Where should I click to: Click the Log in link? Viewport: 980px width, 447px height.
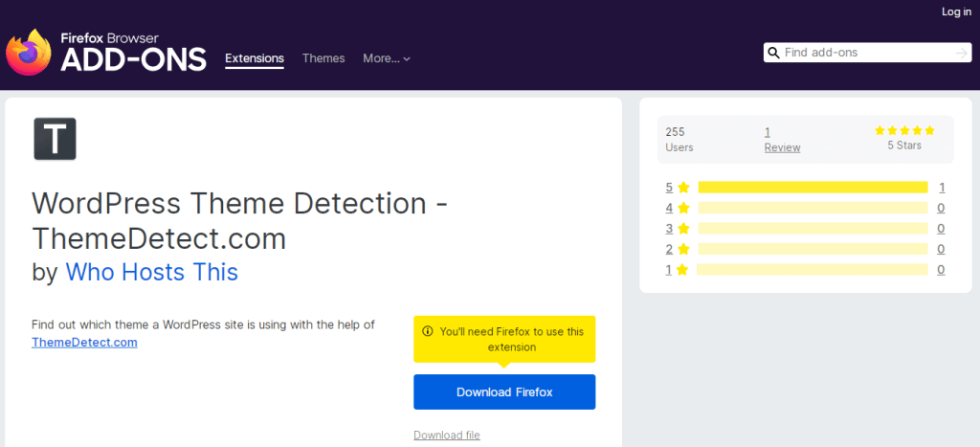956,11
